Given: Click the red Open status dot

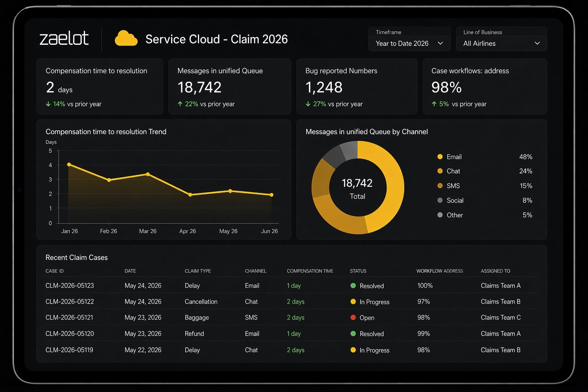Looking at the screenshot, I should click(x=353, y=317).
